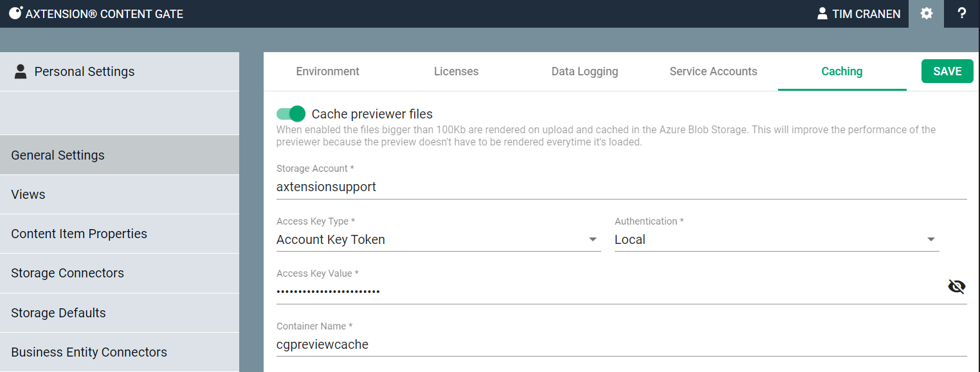Viewport: 980px width, 372px height.
Task: Click the Personal Settings person icon
Action: click(x=21, y=71)
